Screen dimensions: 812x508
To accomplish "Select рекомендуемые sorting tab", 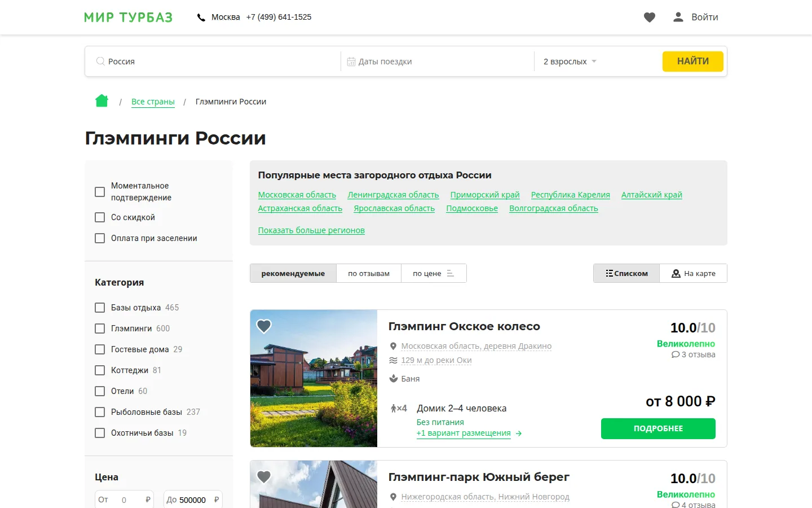I will click(293, 273).
